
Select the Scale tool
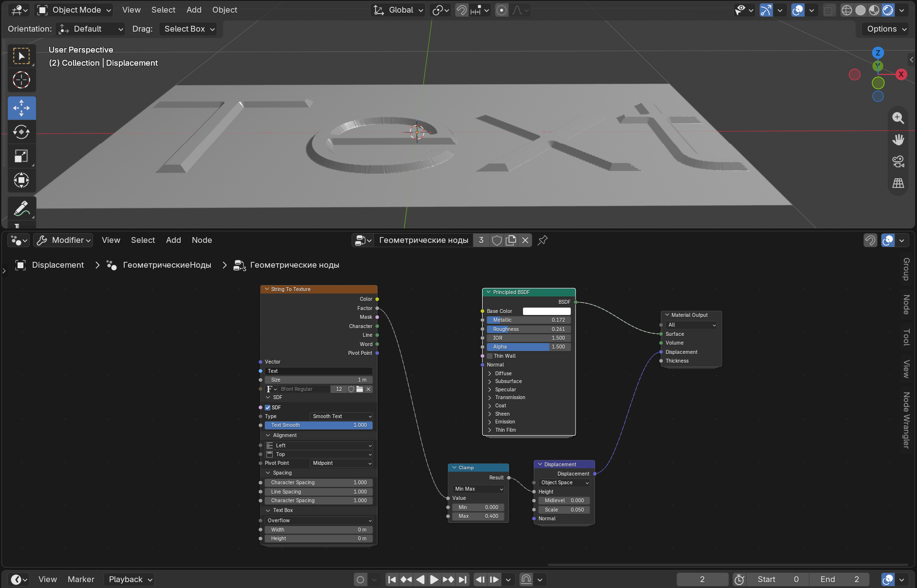point(21,156)
